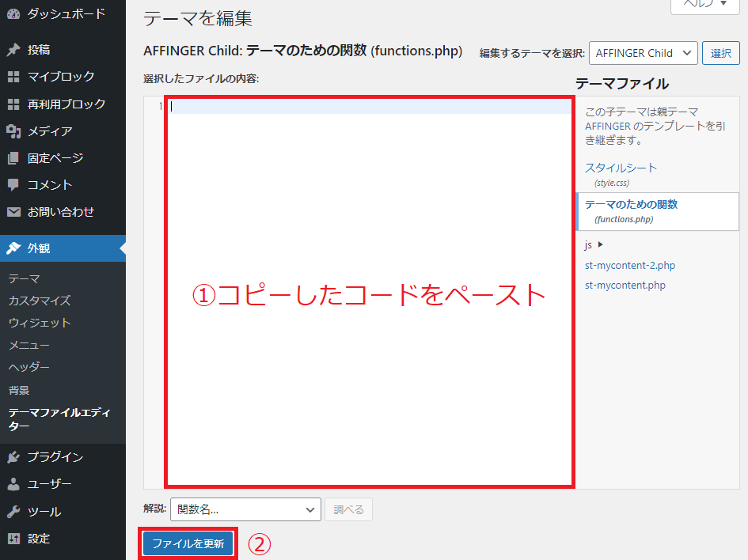Open the プラグイン plugin icon

click(x=12, y=456)
